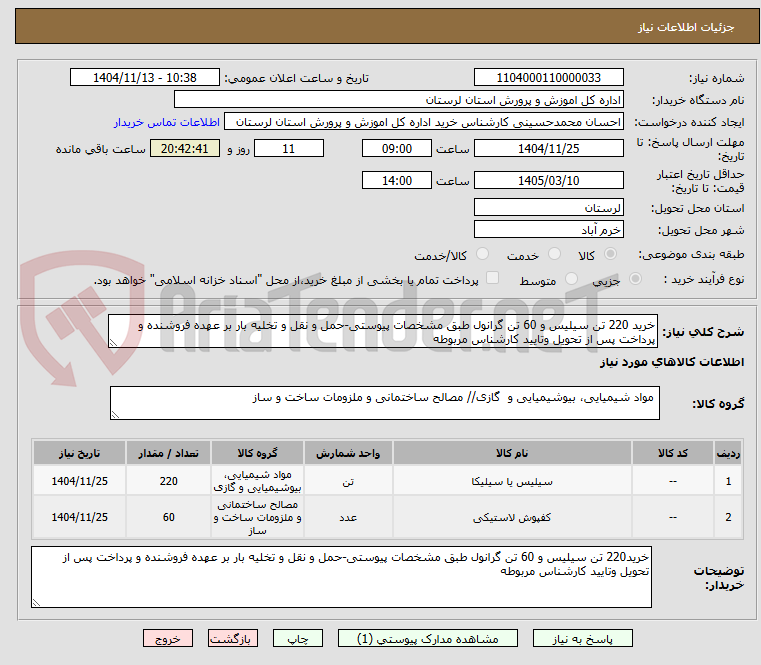Select the سیلیس یا سیلیکا item name
Screen dimensions: 761x665
512,482
